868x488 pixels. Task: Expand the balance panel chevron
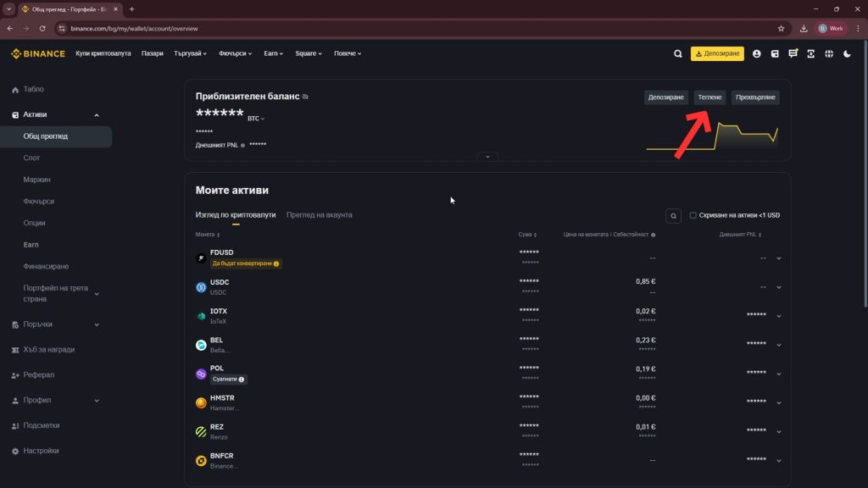pos(487,157)
